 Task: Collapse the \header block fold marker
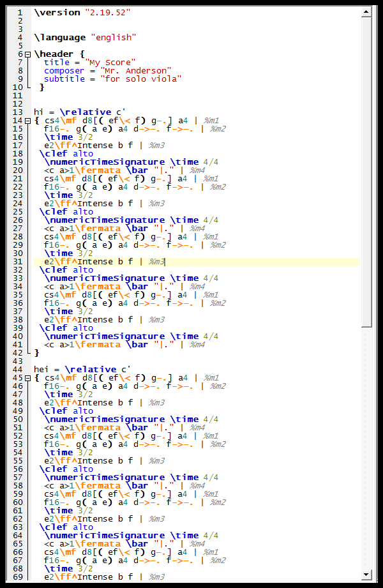pyautogui.click(x=27, y=54)
